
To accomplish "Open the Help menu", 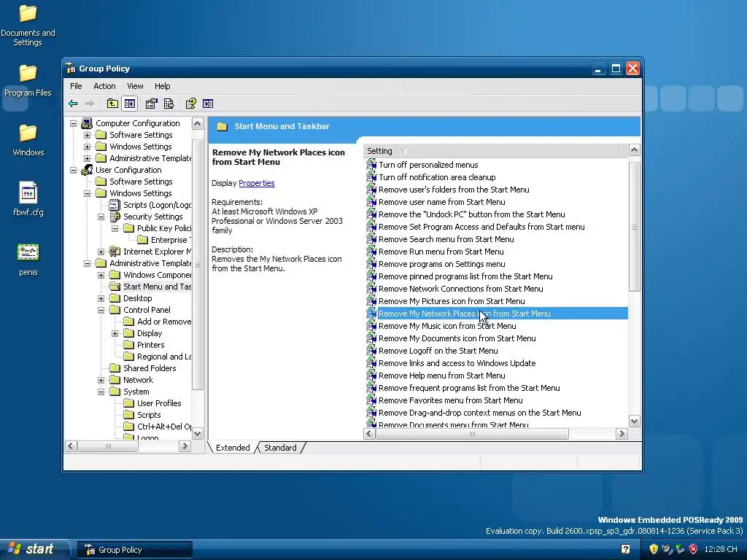I will 162,86.
